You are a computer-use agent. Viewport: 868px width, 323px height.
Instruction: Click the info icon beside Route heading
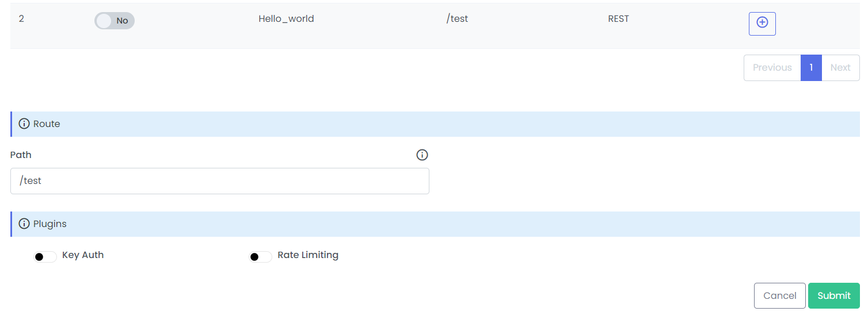24,124
